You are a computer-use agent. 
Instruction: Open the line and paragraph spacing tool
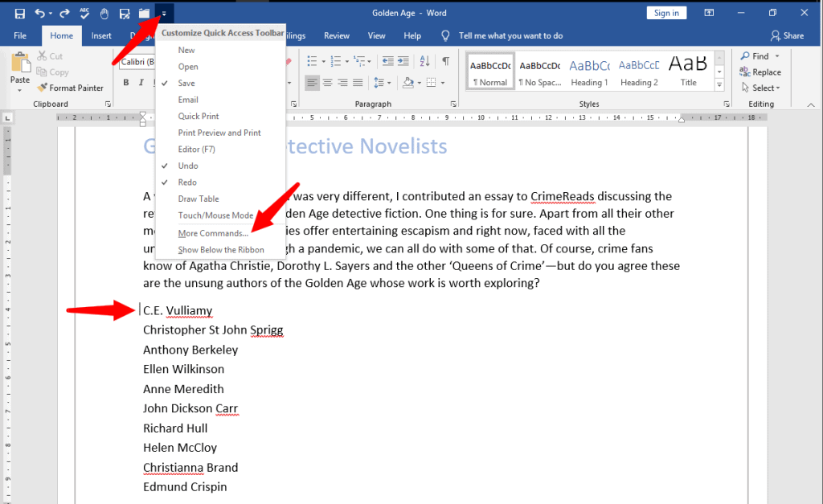pyautogui.click(x=379, y=83)
